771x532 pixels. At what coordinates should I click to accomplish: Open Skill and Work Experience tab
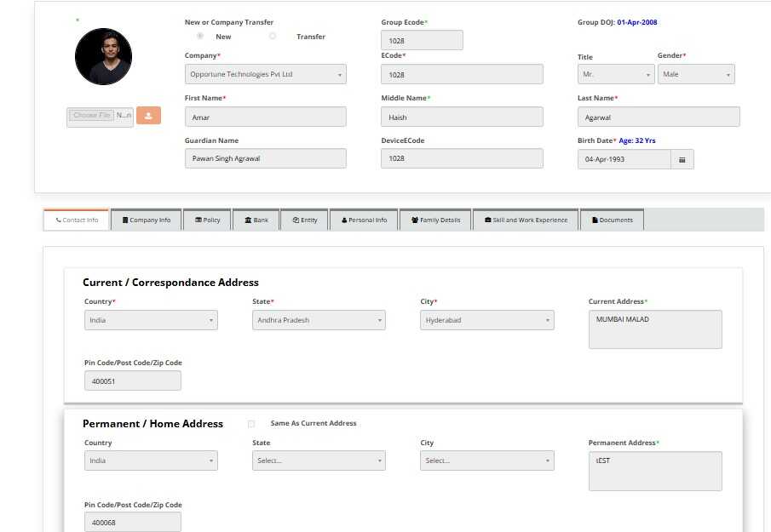(x=525, y=220)
